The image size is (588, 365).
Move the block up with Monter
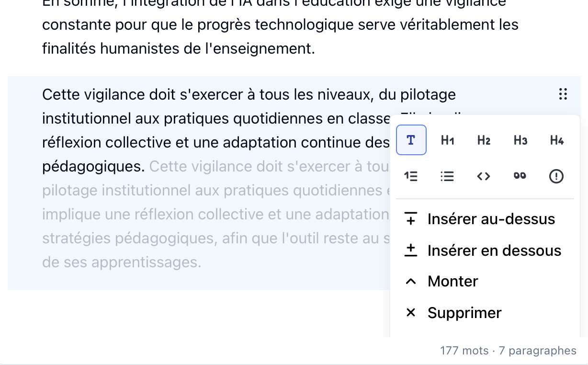tap(452, 281)
